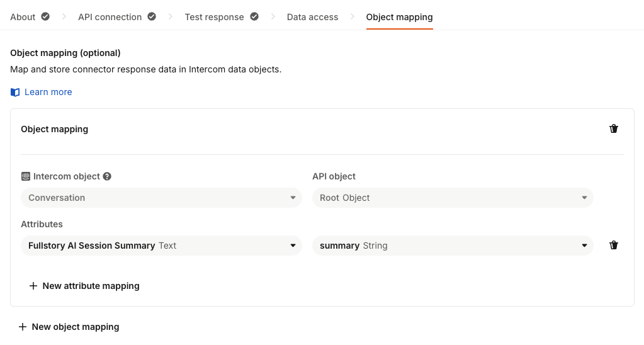644x345 pixels.
Task: Open the Conversation Intercom object dropdown
Action: (161, 198)
